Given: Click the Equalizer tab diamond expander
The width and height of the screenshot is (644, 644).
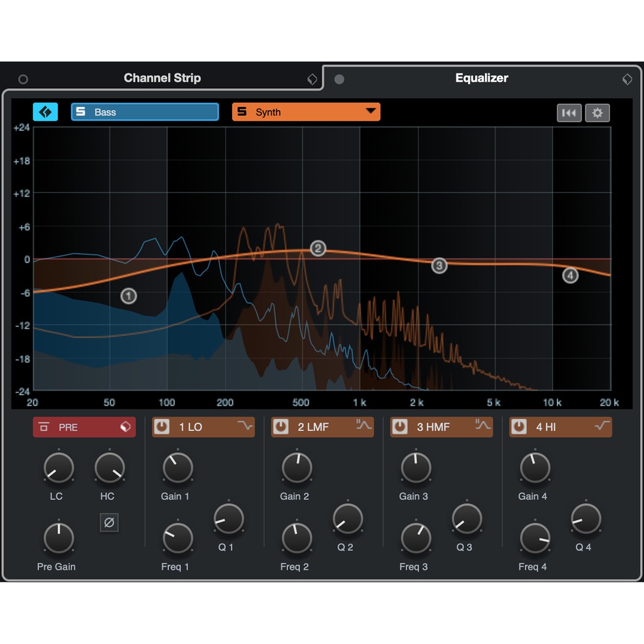Looking at the screenshot, I should (627, 79).
